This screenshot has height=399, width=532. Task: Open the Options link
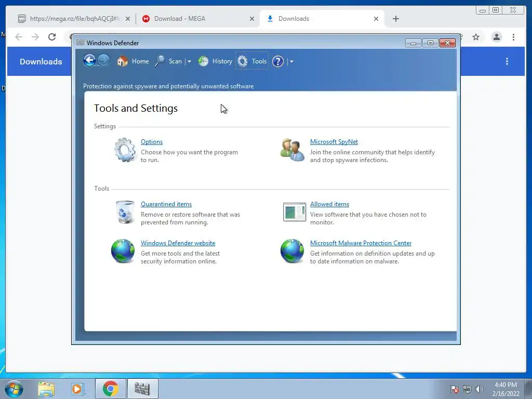point(152,142)
